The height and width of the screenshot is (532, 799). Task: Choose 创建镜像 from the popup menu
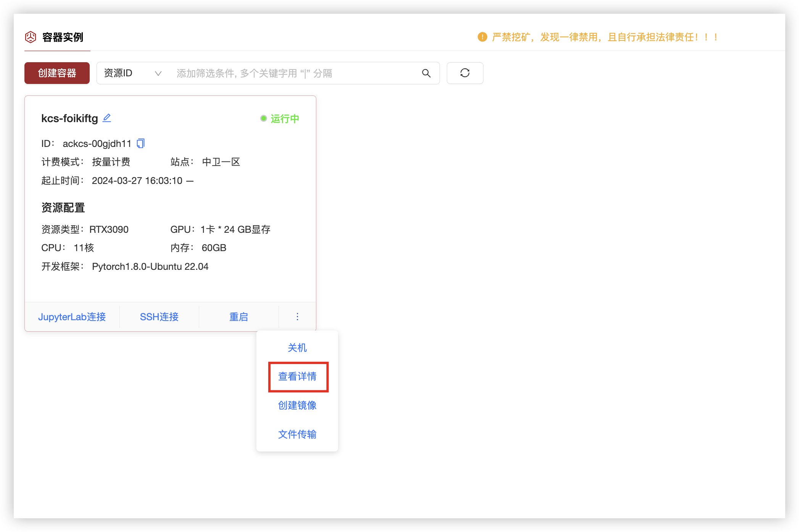tap(297, 405)
